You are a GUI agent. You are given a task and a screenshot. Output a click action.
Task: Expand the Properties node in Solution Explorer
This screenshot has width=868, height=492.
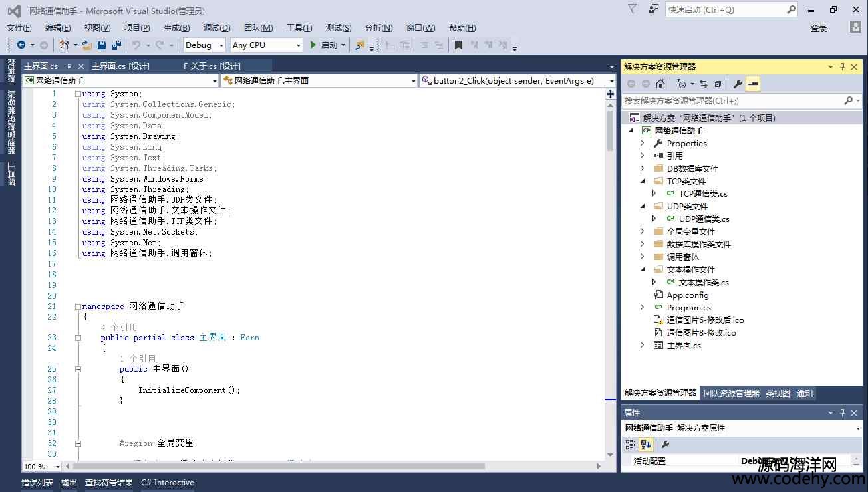(x=642, y=143)
